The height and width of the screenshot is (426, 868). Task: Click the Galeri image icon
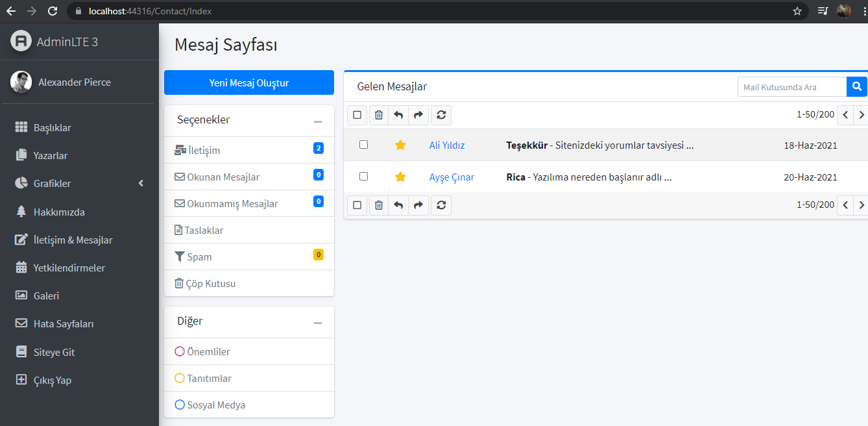21,295
